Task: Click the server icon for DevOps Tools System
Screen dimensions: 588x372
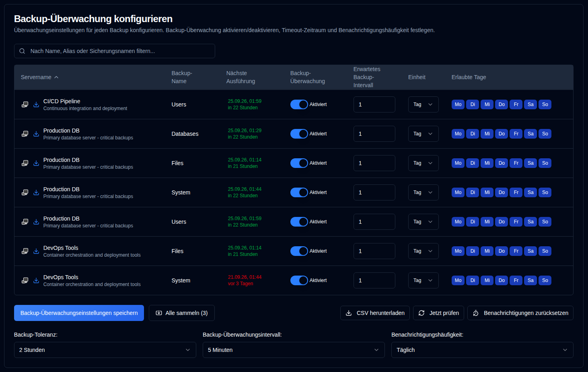Action: click(x=25, y=280)
